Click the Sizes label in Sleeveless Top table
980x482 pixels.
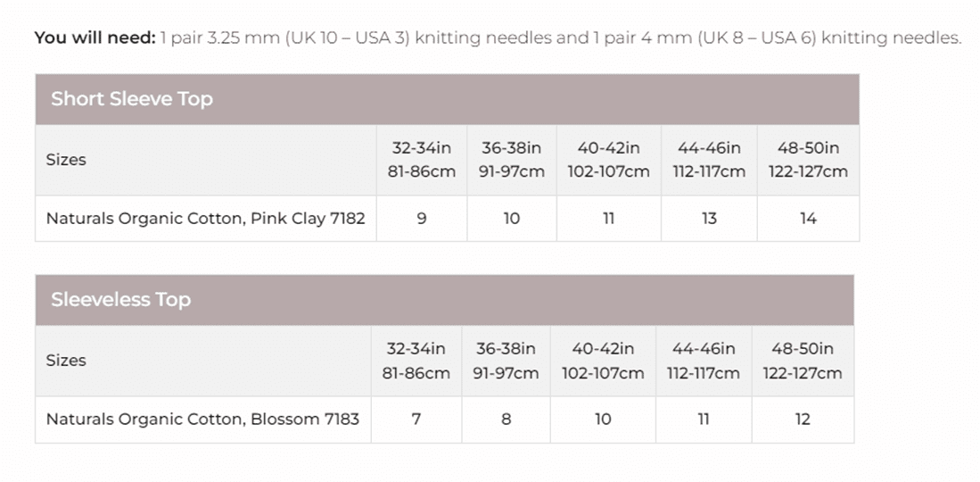pos(66,361)
